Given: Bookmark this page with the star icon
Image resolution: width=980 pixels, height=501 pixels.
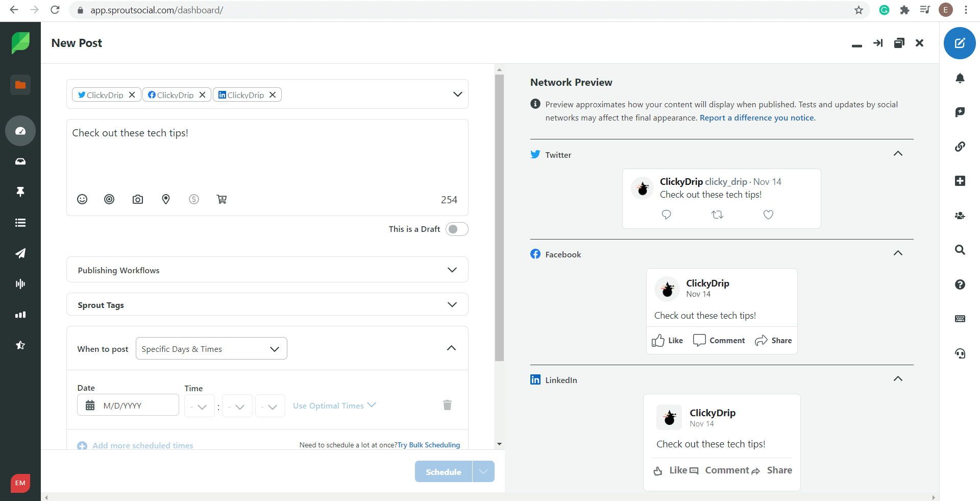Looking at the screenshot, I should point(859,10).
